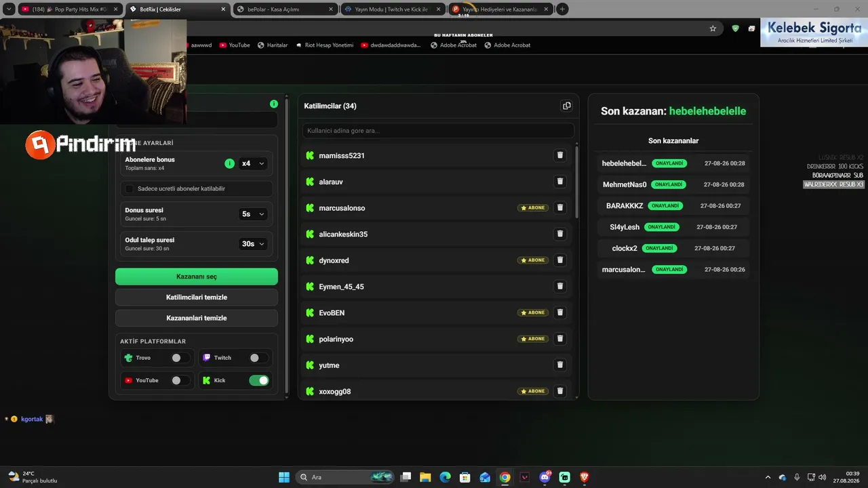Click the participant search input field
Image resolution: width=868 pixels, height=488 pixels.
(x=438, y=130)
